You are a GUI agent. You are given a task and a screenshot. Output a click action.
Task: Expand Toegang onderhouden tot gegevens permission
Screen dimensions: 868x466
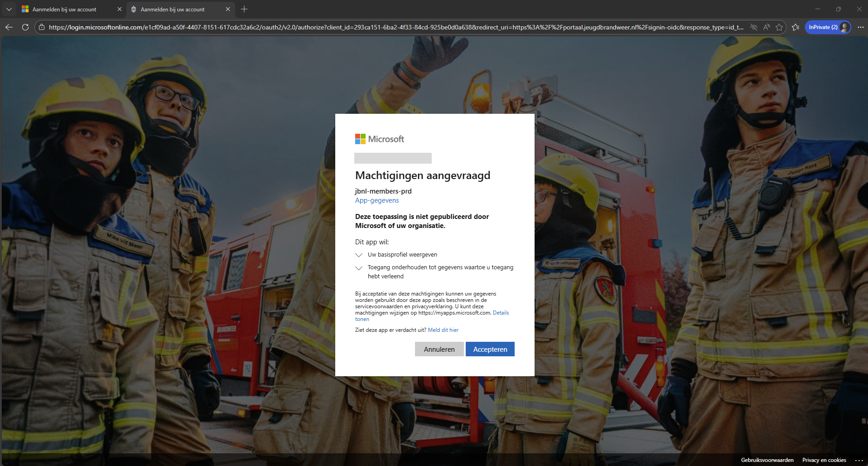[x=359, y=268]
